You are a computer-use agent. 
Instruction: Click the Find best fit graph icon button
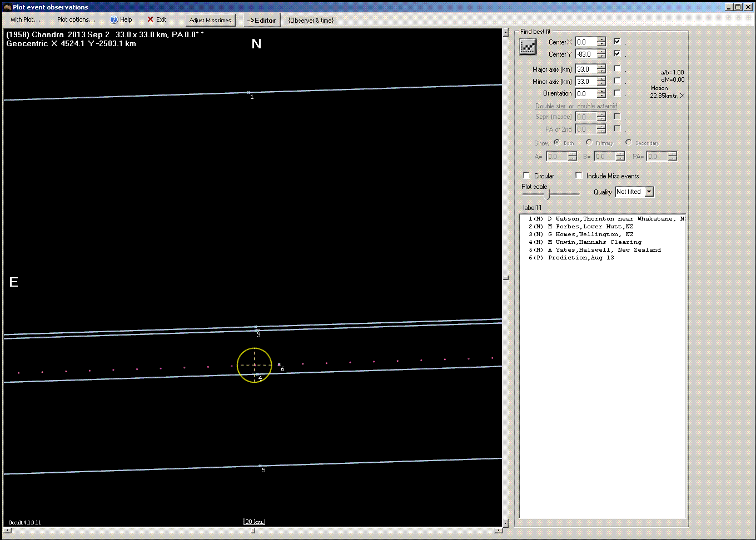tap(528, 47)
